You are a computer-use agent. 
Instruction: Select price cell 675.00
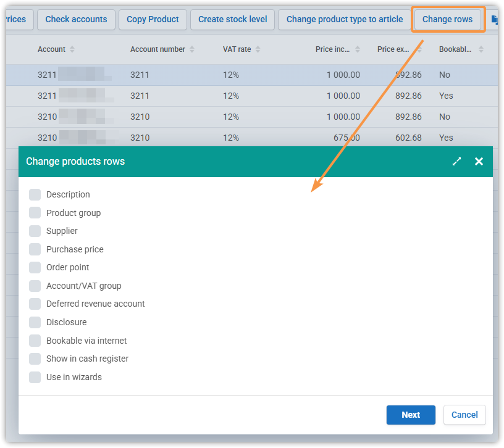click(346, 138)
